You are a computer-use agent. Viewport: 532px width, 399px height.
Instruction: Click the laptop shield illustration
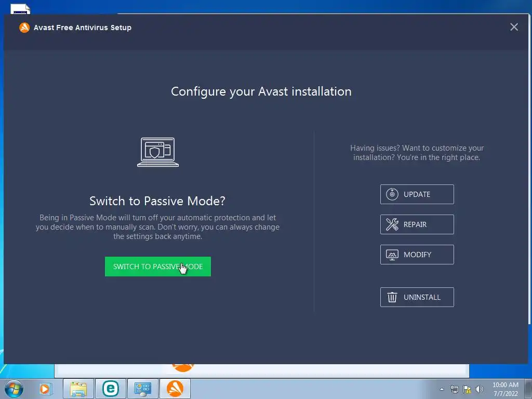(x=158, y=152)
